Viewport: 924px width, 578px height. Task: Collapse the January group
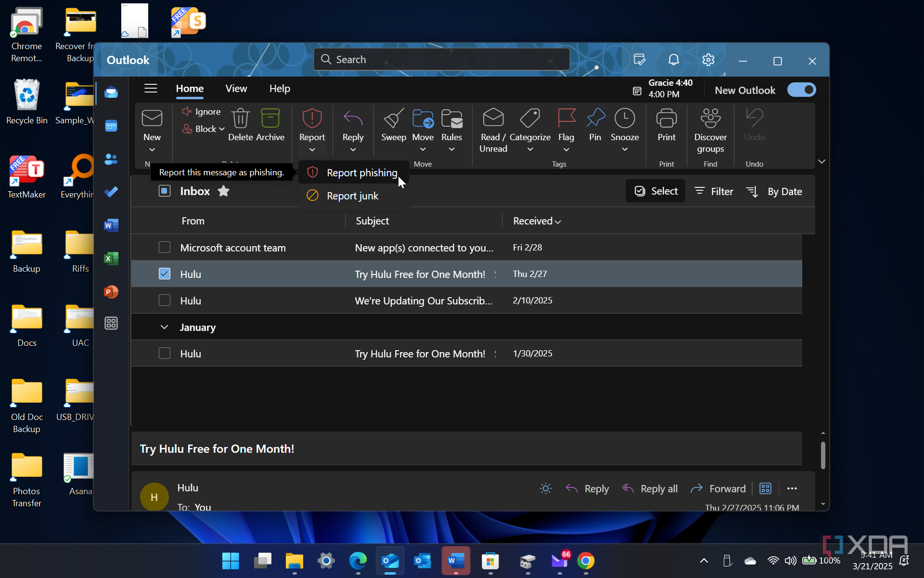coord(164,327)
